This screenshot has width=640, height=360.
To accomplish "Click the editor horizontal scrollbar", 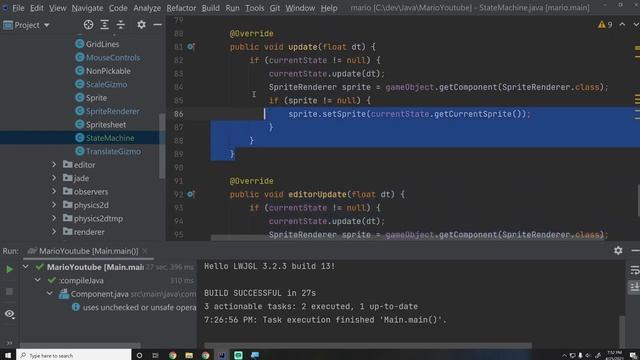I will 407,237.
